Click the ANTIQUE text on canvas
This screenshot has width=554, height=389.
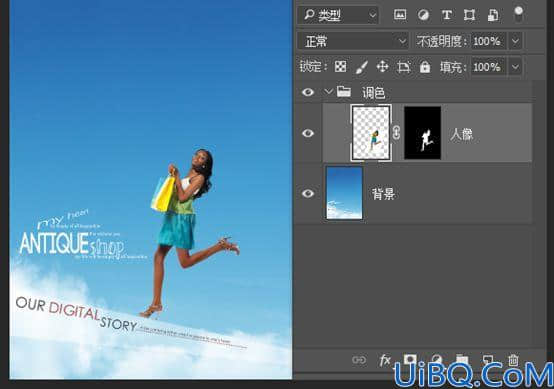(x=54, y=243)
